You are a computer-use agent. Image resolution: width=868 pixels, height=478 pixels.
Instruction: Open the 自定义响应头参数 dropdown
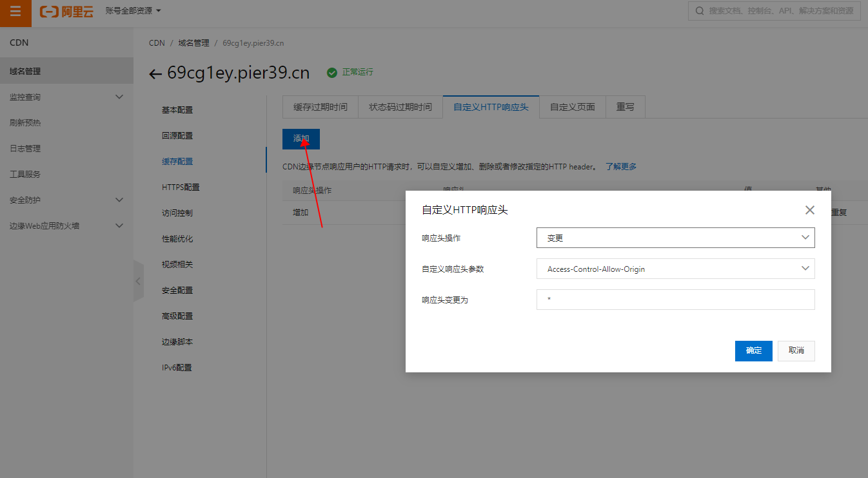coord(675,269)
